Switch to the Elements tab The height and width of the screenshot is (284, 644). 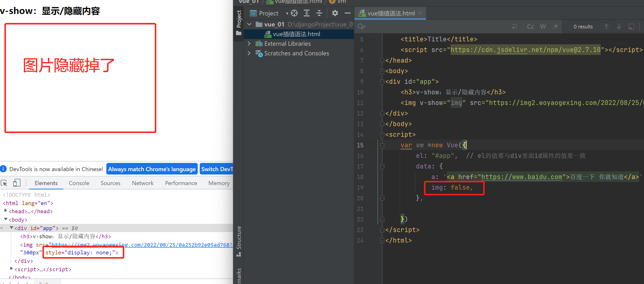46,183
